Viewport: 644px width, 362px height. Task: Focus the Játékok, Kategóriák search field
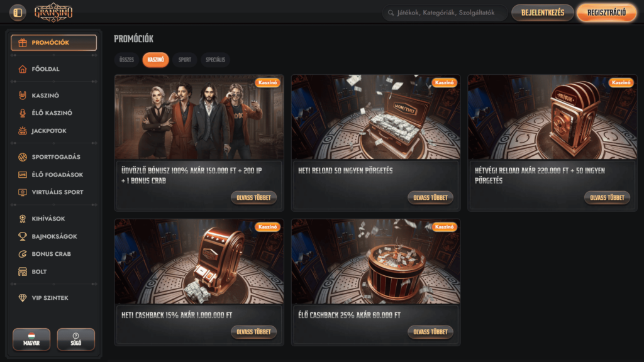(445, 13)
